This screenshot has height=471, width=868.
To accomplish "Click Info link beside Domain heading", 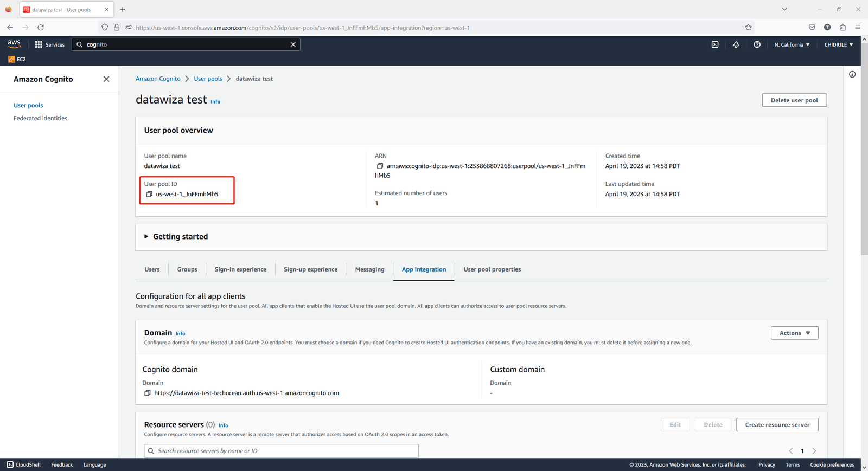I will tap(181, 334).
